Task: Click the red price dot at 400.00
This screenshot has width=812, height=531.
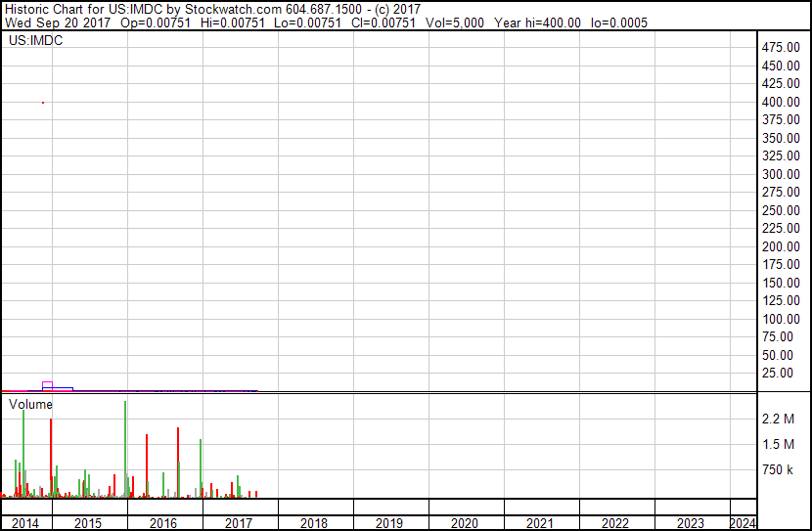Action: point(43,102)
